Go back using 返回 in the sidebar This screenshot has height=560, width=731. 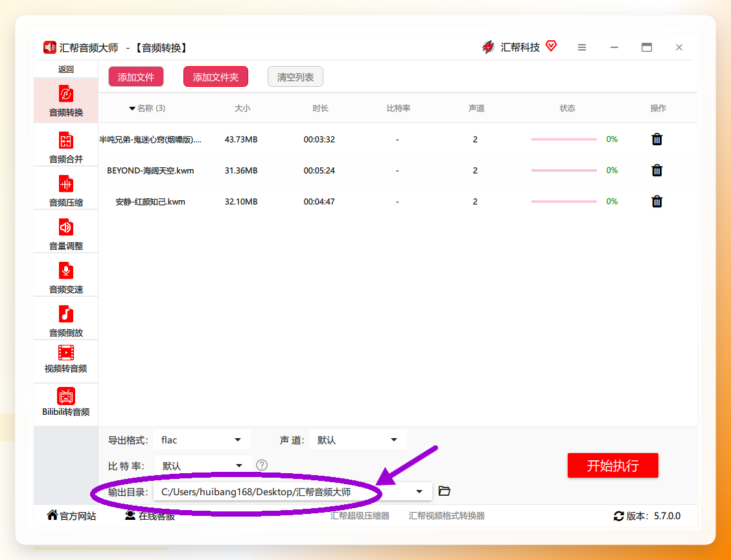point(65,69)
